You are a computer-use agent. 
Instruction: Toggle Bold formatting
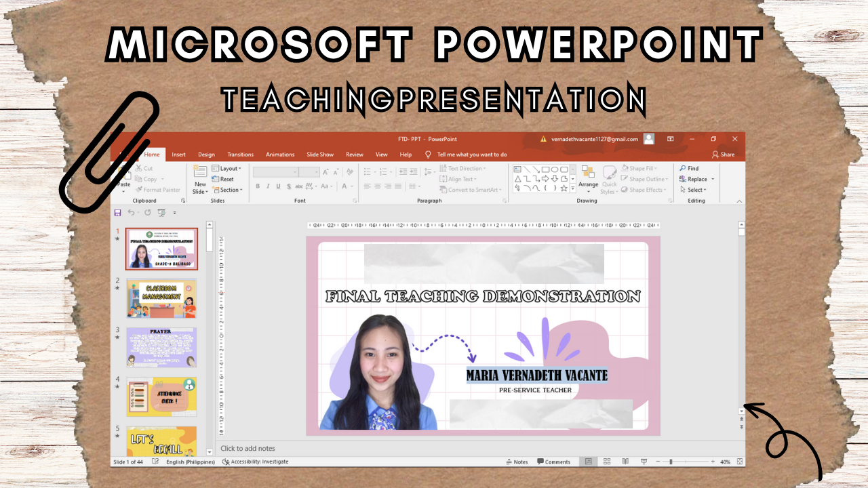coord(258,186)
